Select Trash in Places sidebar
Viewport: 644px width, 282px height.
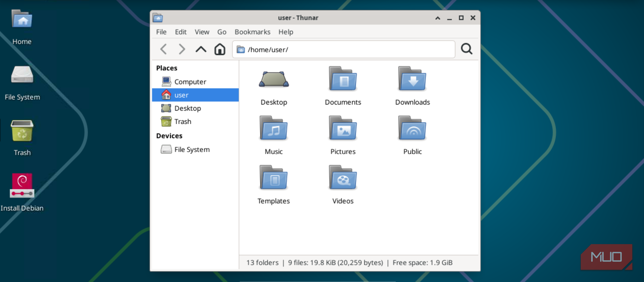coord(195,121)
